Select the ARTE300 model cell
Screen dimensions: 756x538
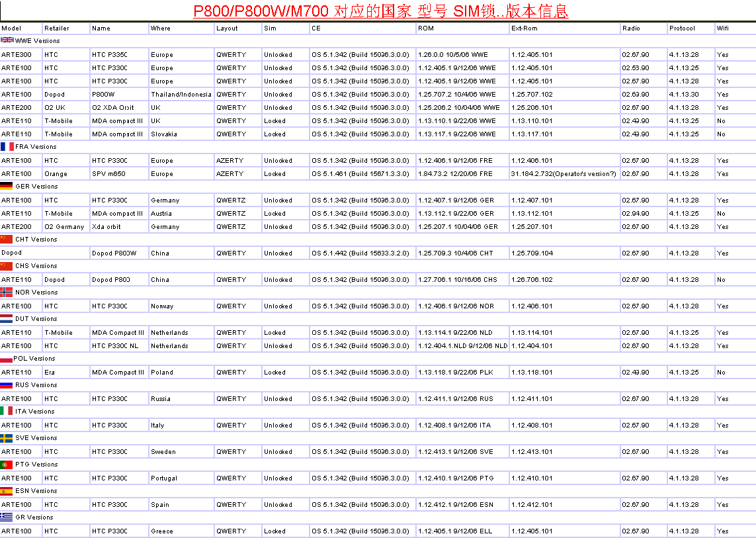click(21, 54)
